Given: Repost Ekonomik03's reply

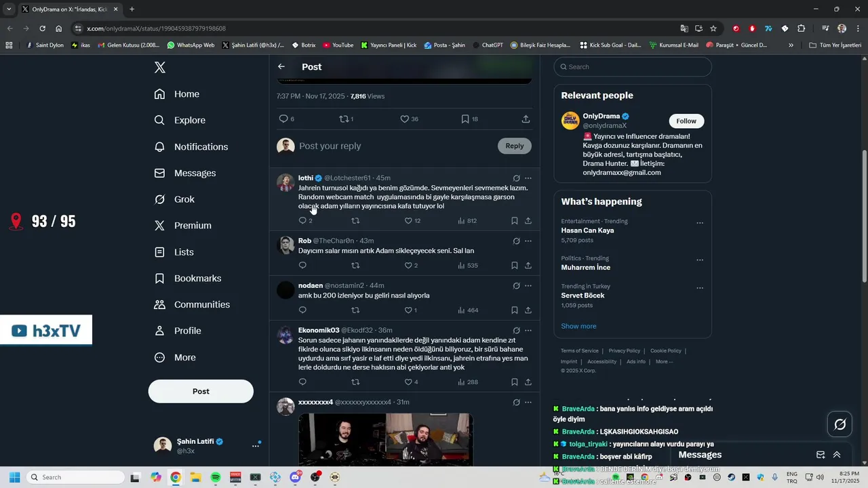Looking at the screenshot, I should tap(355, 382).
